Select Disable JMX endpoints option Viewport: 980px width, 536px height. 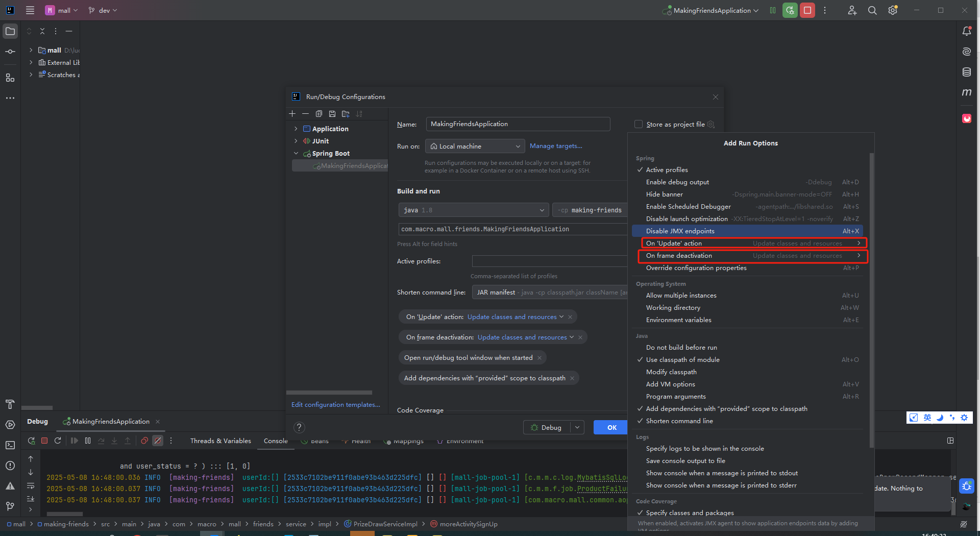(748, 231)
